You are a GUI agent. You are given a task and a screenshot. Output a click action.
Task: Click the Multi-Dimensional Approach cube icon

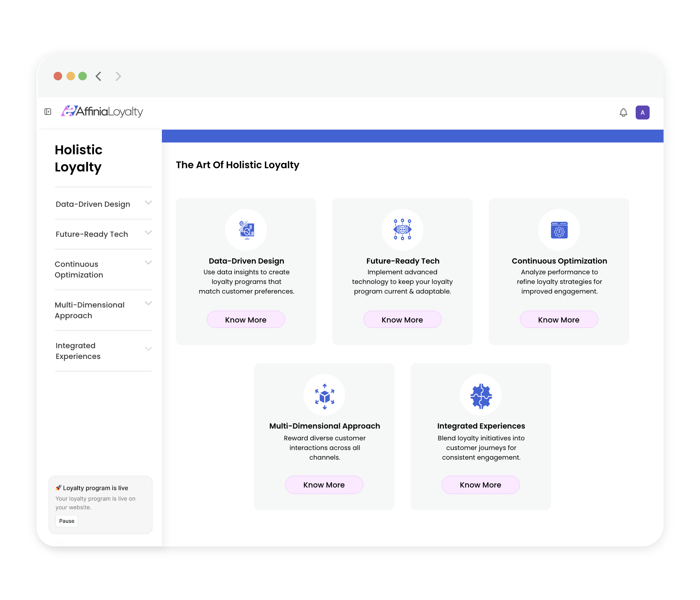[324, 396]
